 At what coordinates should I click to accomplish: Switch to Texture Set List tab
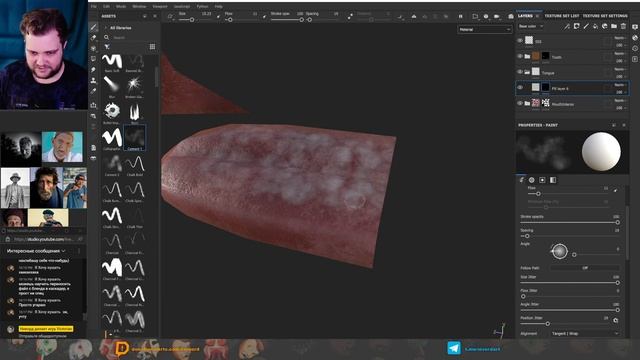tap(562, 16)
